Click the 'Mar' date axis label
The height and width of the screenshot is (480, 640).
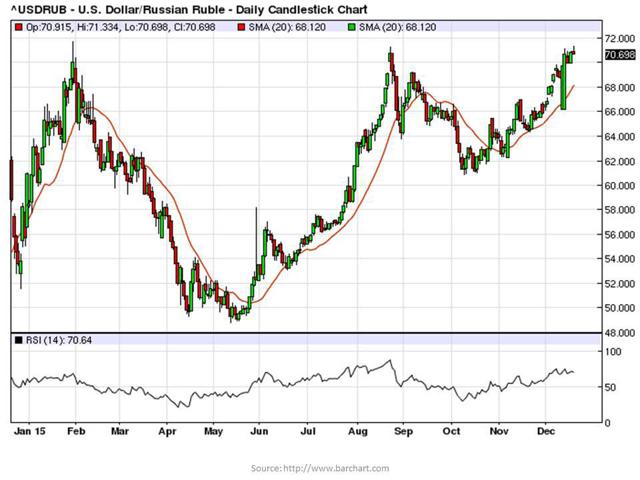point(120,431)
